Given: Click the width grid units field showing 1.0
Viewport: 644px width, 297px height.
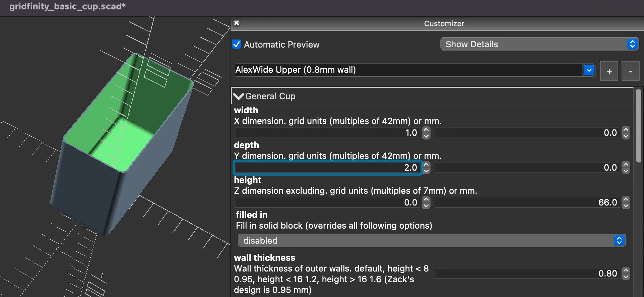Looking at the screenshot, I should point(327,133).
